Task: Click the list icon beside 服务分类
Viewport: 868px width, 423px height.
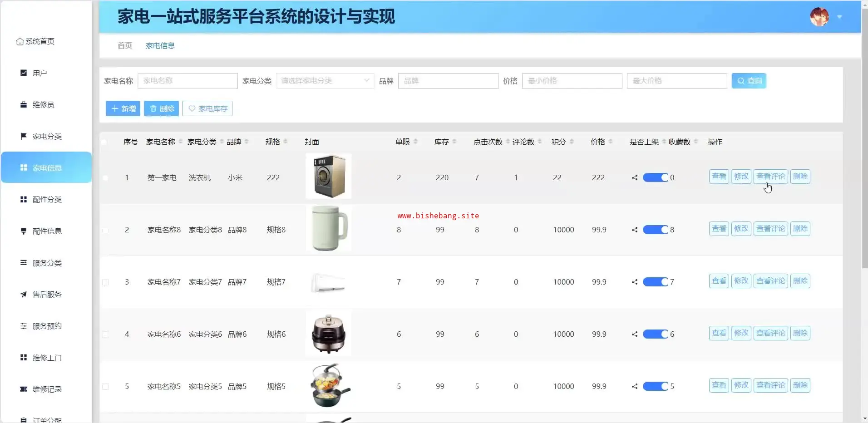Action: point(24,262)
